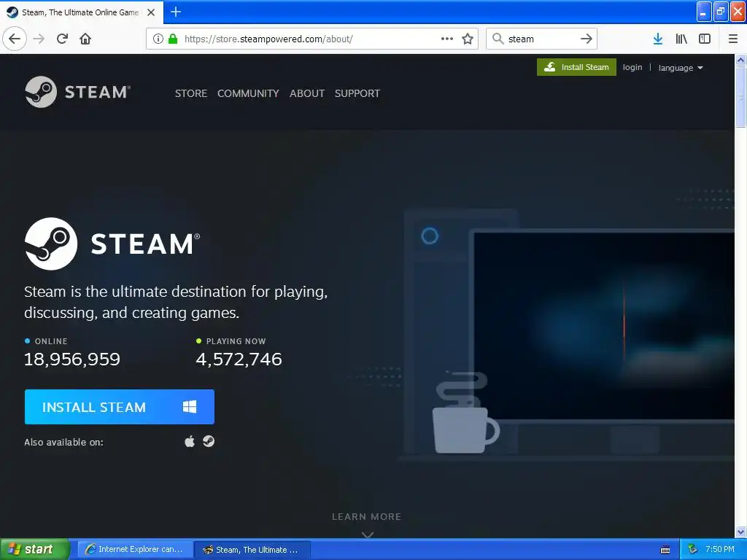The height and width of the screenshot is (560, 747).
Task: Open the ABOUT menu item
Action: [307, 93]
